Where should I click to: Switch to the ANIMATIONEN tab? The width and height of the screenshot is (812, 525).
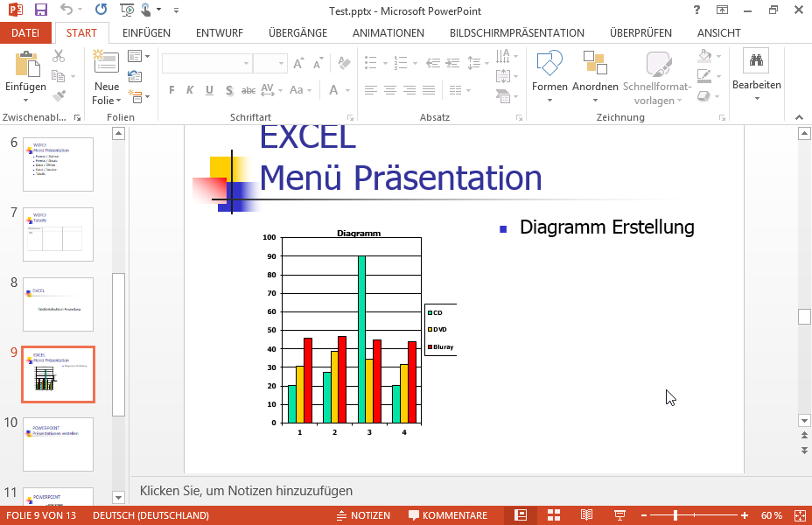pos(388,32)
